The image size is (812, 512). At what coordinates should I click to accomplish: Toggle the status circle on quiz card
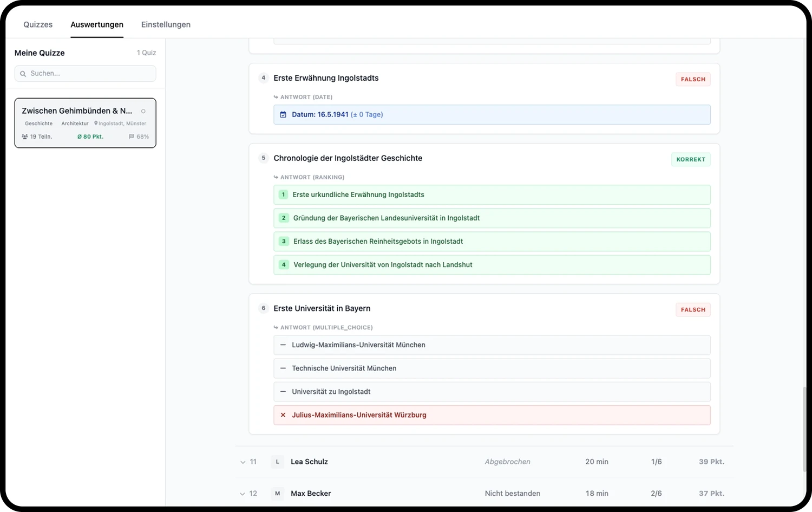pos(143,111)
